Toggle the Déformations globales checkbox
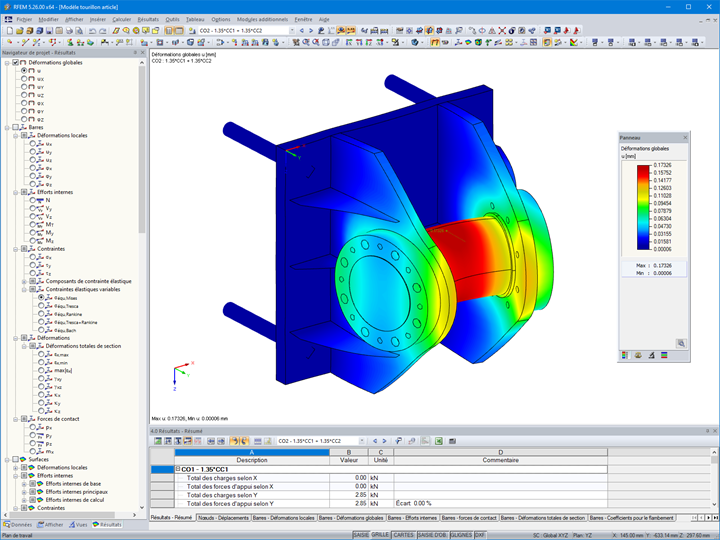 pyautogui.click(x=16, y=62)
